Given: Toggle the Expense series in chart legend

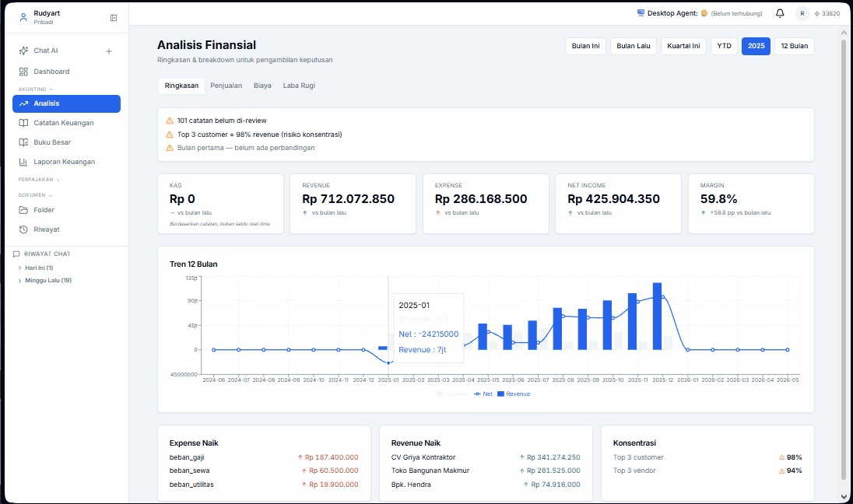Looking at the screenshot, I should pos(453,394).
